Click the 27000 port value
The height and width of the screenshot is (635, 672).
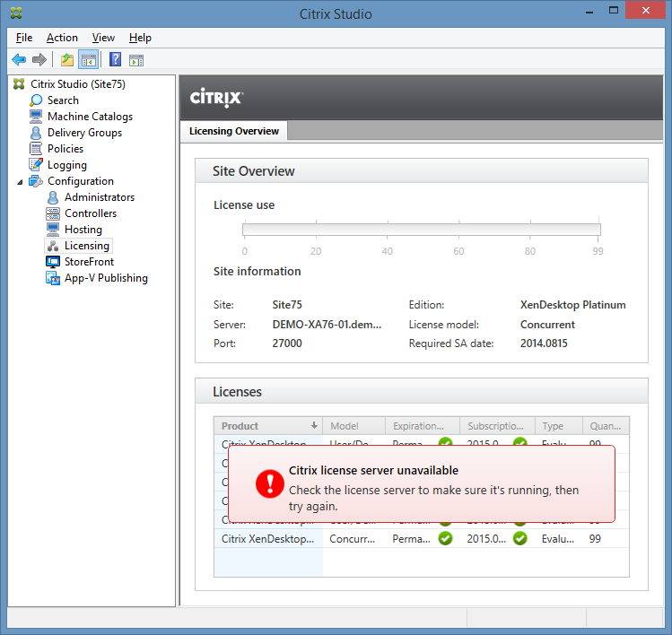click(x=287, y=344)
